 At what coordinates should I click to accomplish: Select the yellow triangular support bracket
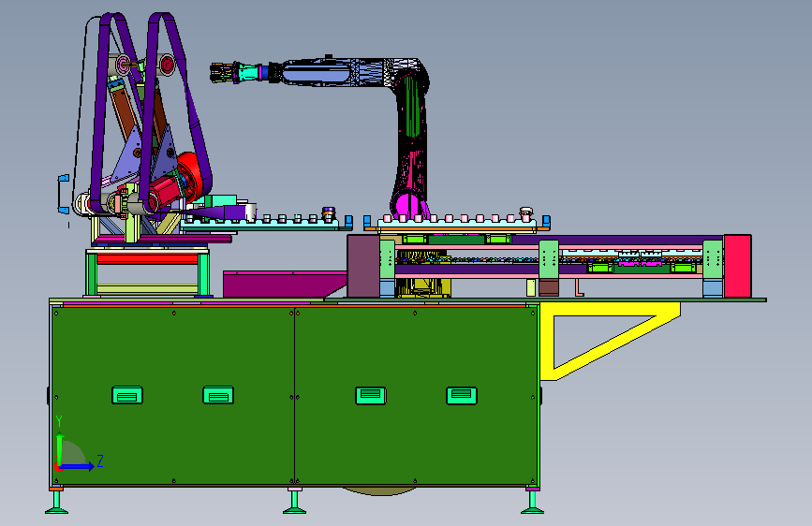point(610,341)
